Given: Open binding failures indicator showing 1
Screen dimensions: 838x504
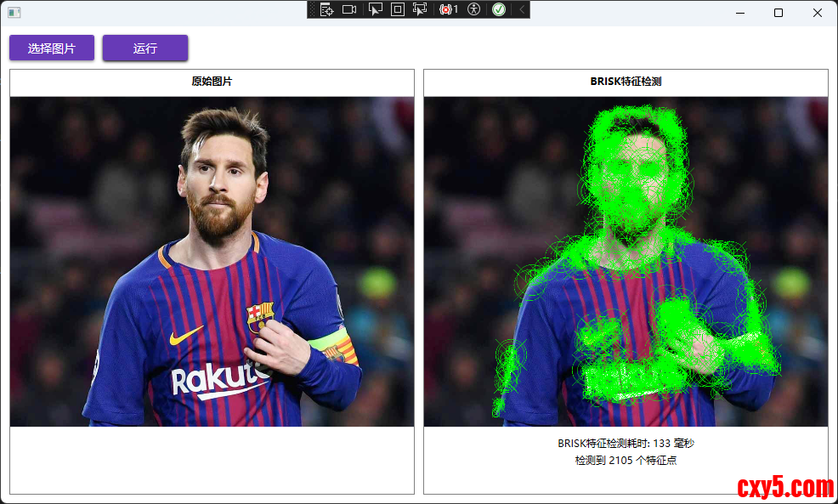Looking at the screenshot, I should (x=449, y=9).
